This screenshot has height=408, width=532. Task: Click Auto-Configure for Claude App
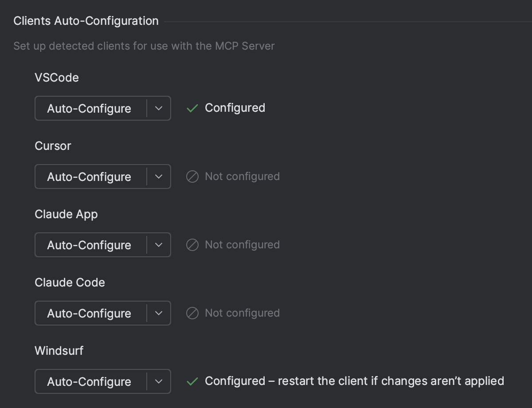pos(89,245)
